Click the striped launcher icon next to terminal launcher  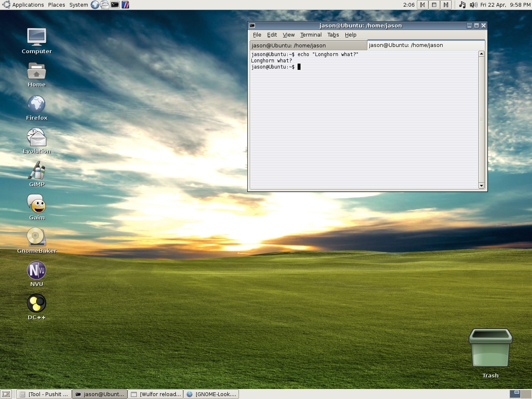pyautogui.click(x=125, y=5)
